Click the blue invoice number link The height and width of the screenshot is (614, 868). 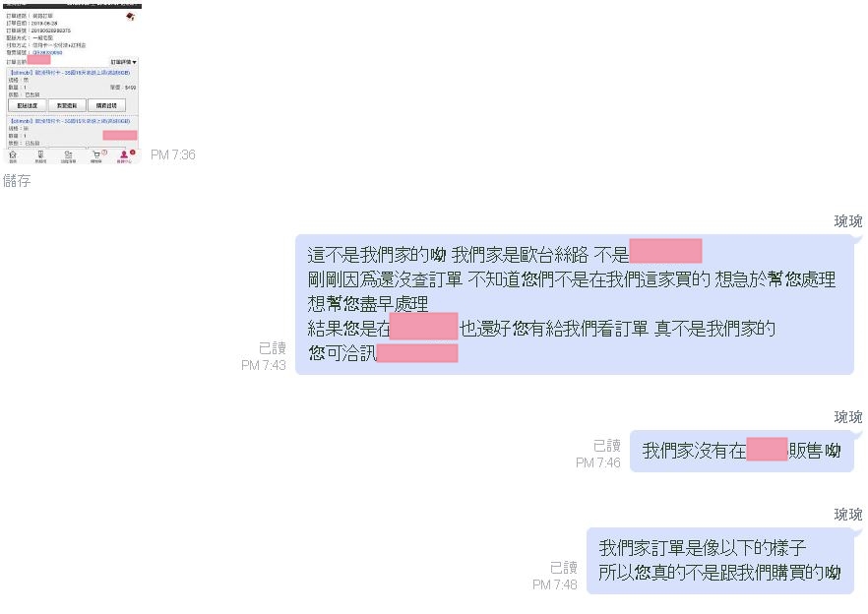point(47,52)
